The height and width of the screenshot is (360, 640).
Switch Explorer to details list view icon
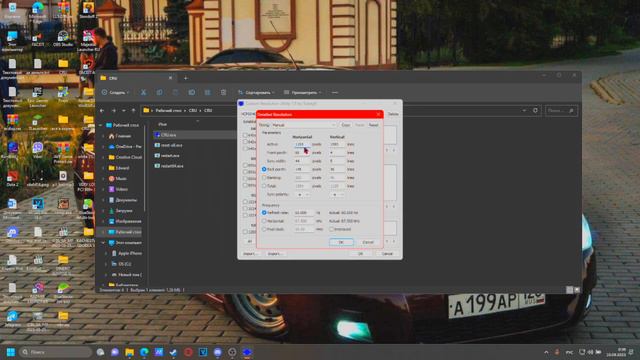tap(569, 290)
